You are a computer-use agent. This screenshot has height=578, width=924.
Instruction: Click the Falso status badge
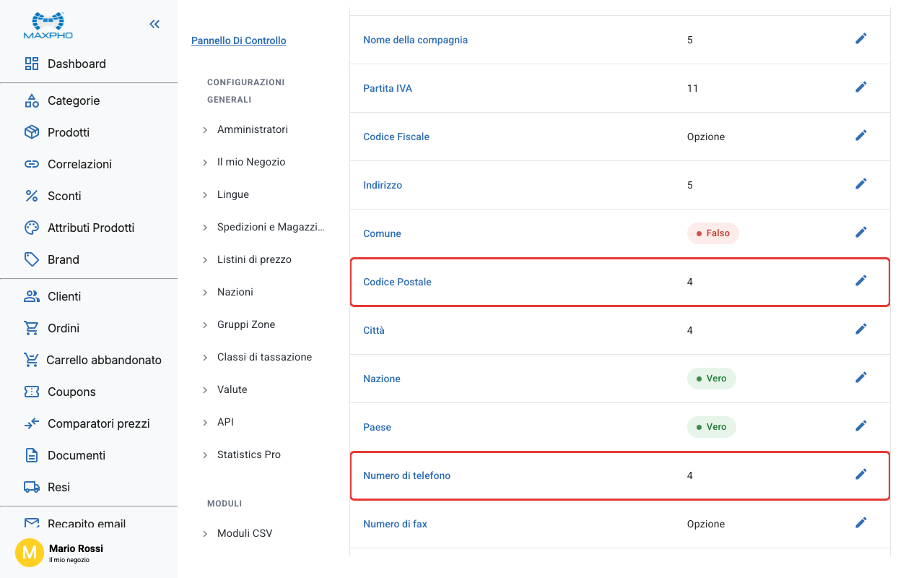coord(713,233)
